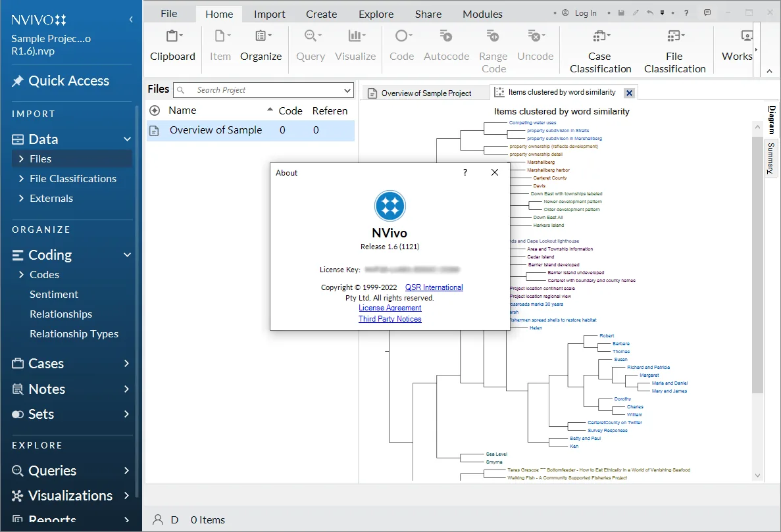Switch to the Import ribbon tab
The height and width of the screenshot is (532, 781).
(270, 14)
